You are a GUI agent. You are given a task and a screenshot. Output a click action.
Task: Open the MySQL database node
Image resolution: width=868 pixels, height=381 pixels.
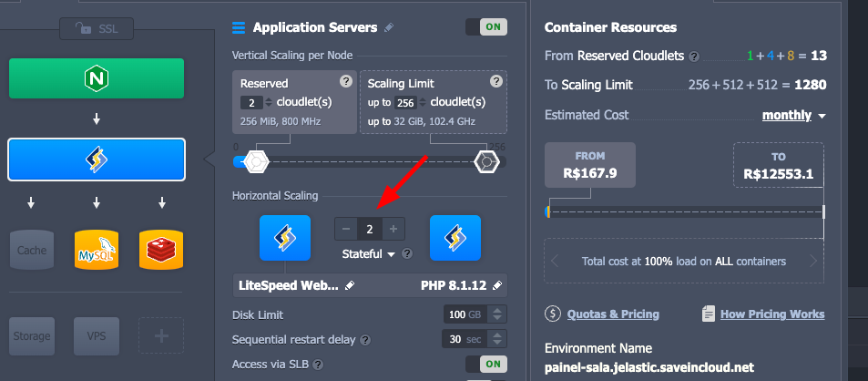(97, 250)
